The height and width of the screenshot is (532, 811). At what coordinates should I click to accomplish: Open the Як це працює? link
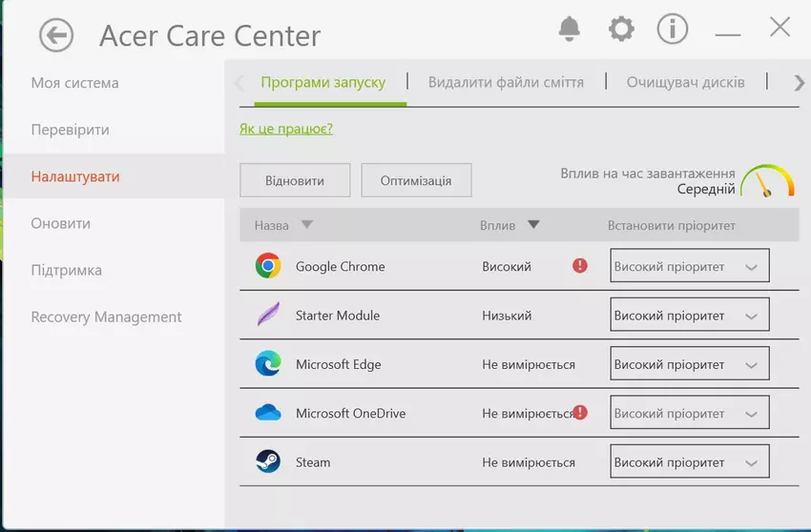point(286,129)
